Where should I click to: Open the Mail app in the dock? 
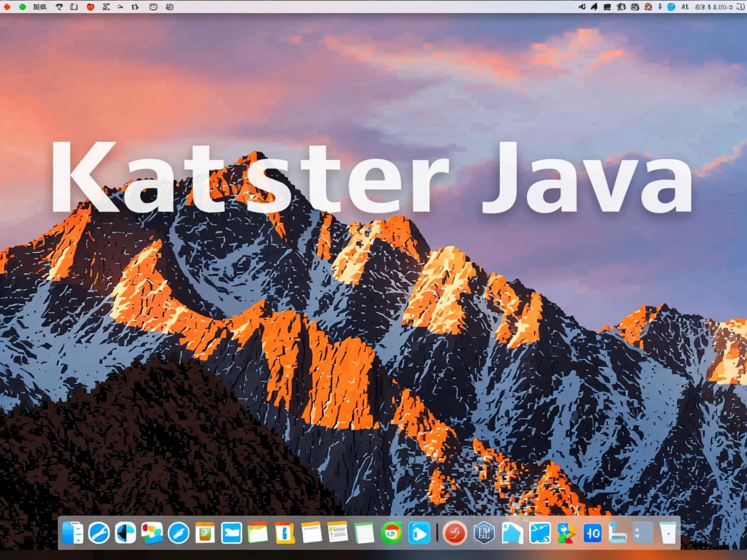click(x=231, y=535)
